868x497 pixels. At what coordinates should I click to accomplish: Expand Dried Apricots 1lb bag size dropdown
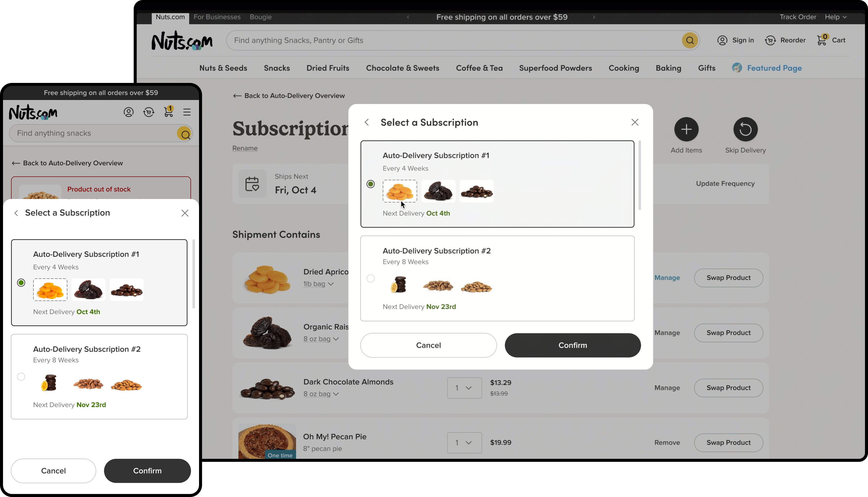coord(318,284)
